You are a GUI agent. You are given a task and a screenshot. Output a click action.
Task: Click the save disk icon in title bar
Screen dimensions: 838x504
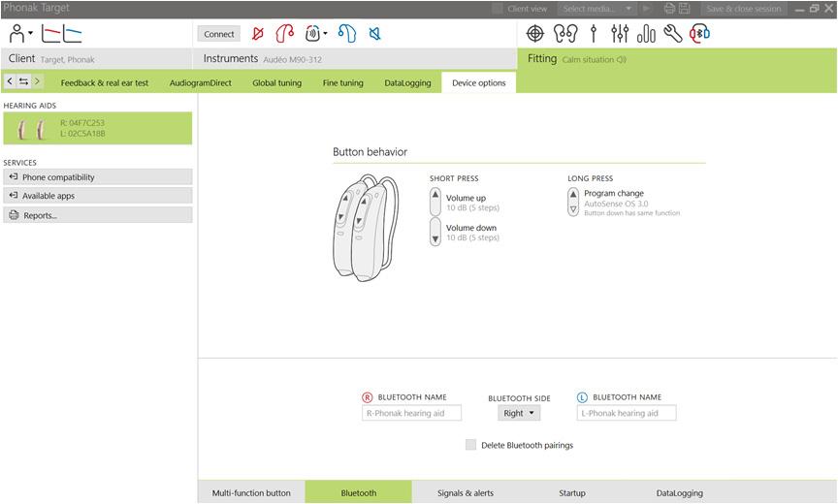(x=685, y=9)
